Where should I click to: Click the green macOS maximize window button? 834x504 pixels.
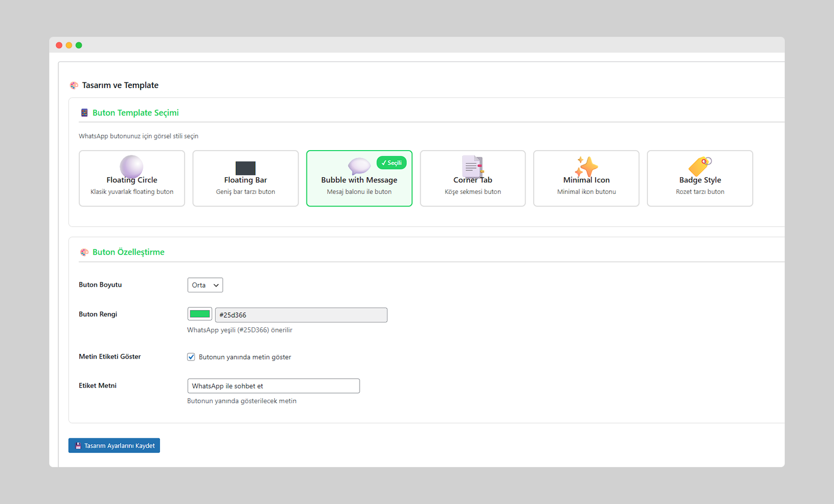click(x=79, y=45)
